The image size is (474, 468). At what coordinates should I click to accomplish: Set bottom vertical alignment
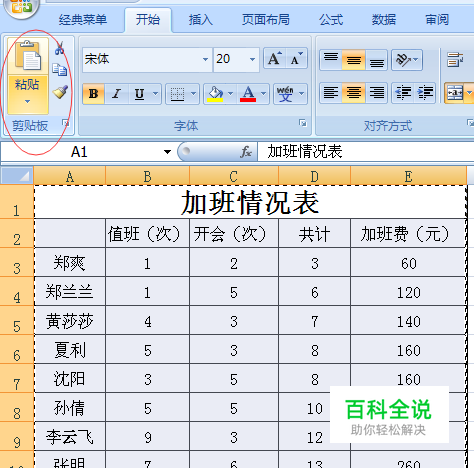pos(376,60)
